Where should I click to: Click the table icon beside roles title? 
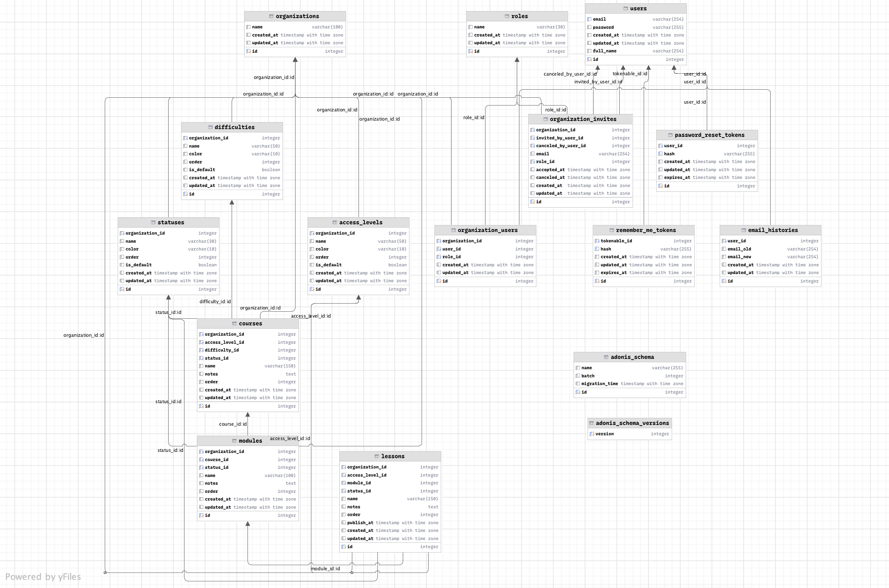click(x=507, y=16)
